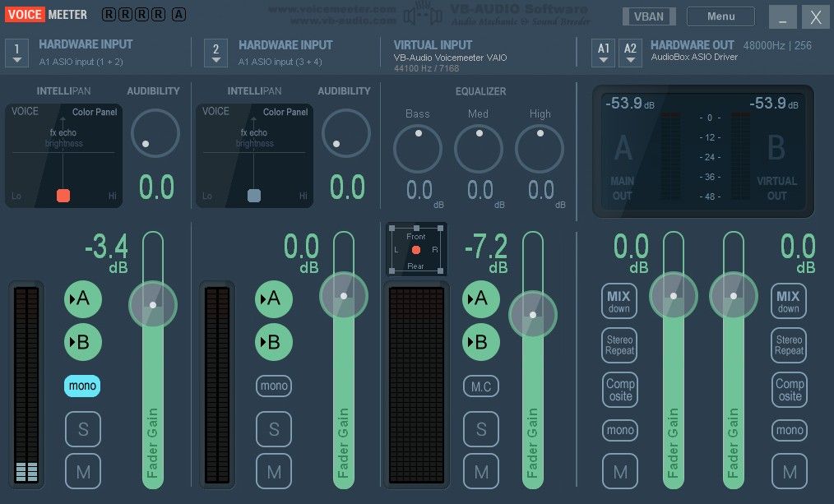Click the Color Panel label on input 1
The height and width of the screenshot is (504, 834).
(95, 112)
